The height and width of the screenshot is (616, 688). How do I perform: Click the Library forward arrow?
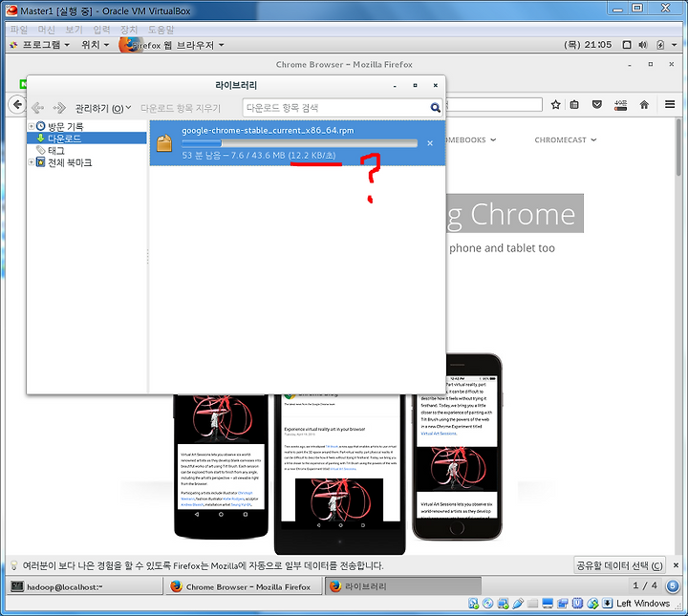59,107
